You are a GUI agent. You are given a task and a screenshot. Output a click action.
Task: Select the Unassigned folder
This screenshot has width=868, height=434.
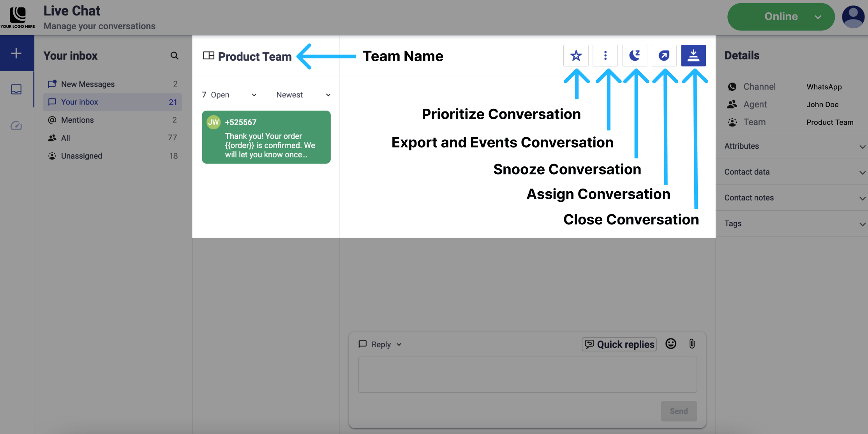81,156
